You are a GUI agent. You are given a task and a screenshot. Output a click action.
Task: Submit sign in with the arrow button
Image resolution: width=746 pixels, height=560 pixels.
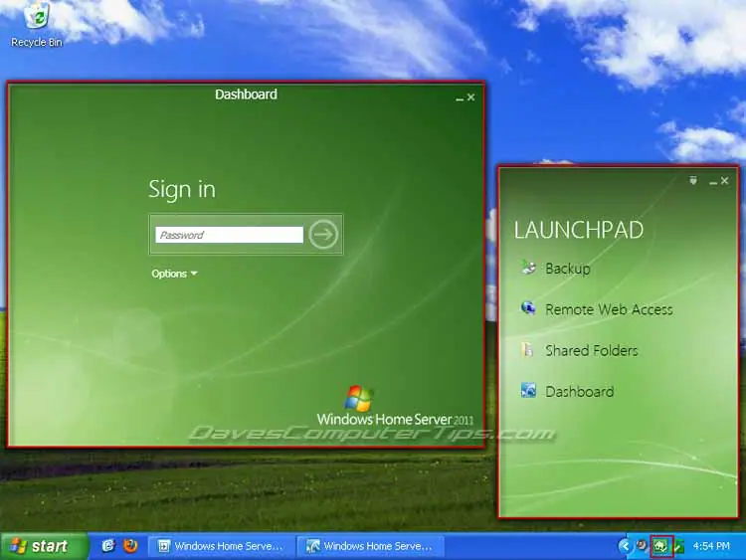tap(323, 234)
